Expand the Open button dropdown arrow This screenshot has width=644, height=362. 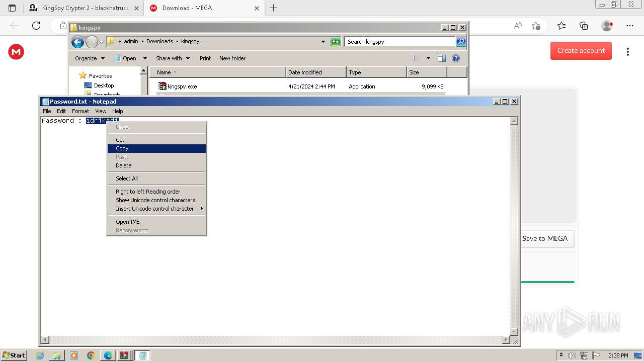tap(145, 58)
